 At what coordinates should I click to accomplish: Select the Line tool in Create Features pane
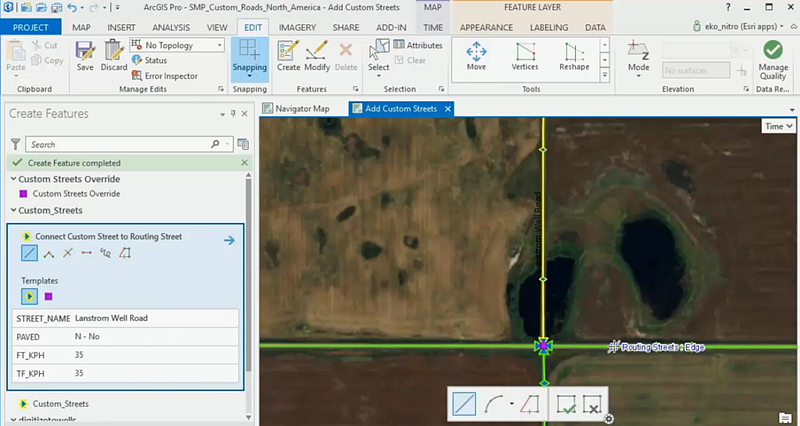[29, 254]
